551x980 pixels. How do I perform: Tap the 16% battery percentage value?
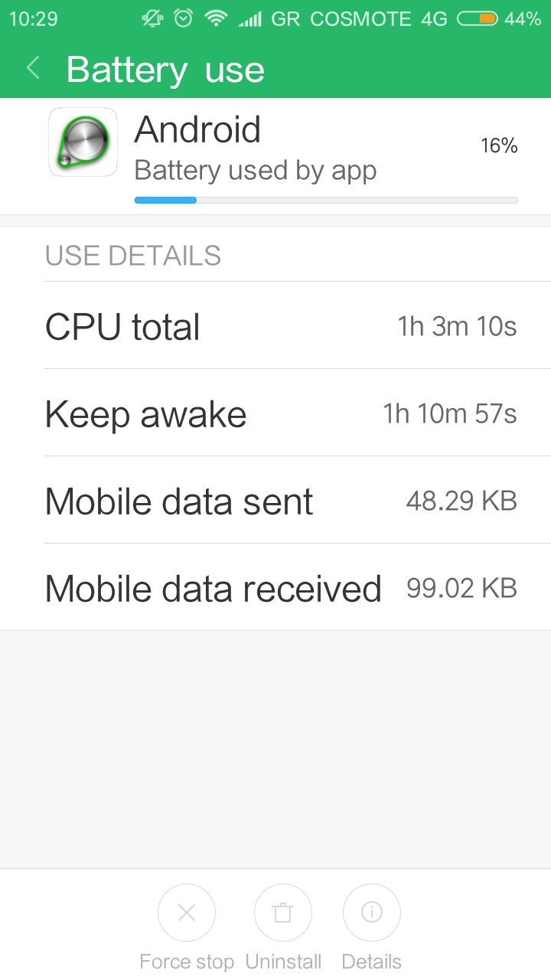(x=499, y=145)
